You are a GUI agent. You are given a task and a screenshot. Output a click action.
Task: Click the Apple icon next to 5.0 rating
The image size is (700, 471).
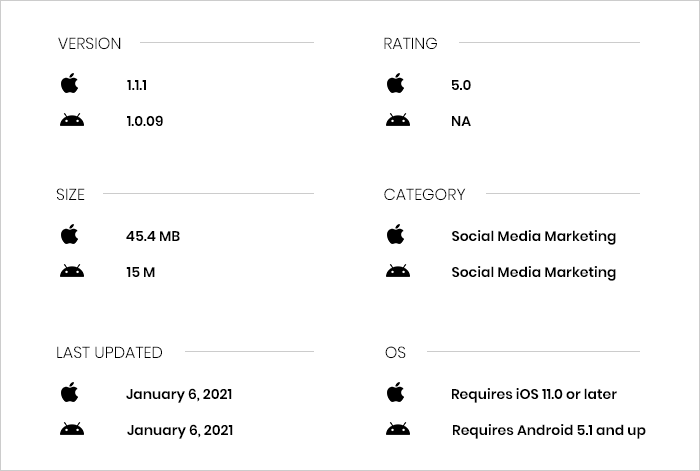pyautogui.click(x=396, y=84)
